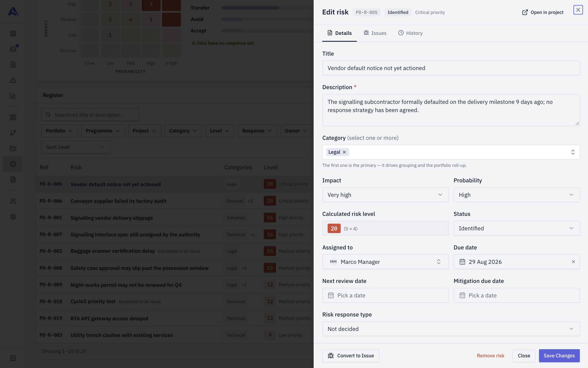
Task: Open the git branch icon in sidebar
Action: [13, 133]
